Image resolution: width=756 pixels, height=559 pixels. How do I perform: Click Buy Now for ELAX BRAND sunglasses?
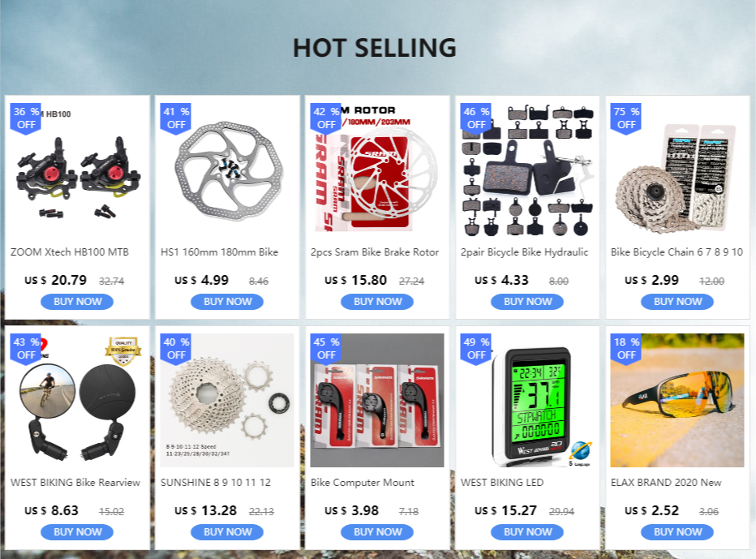pos(677,532)
